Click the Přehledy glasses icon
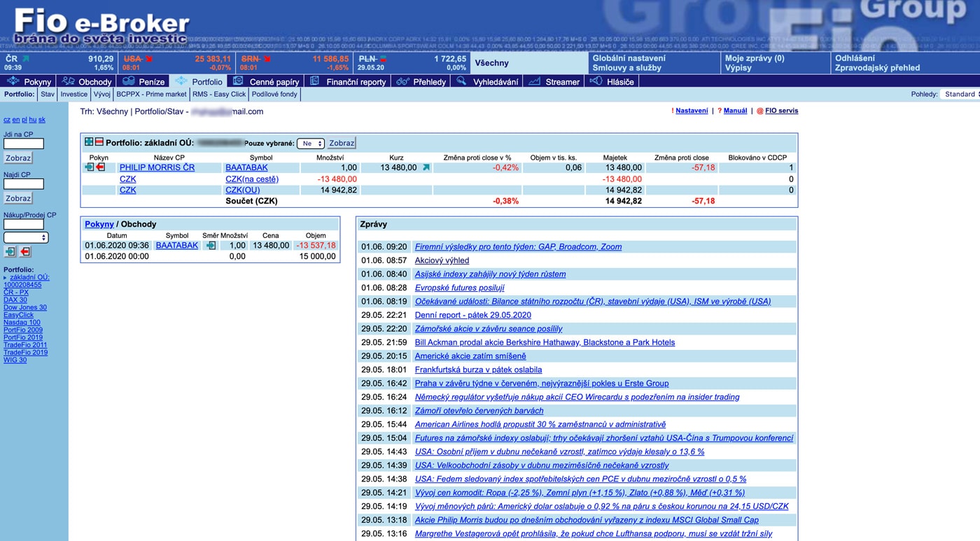This screenshot has width=980, height=541. [x=402, y=81]
